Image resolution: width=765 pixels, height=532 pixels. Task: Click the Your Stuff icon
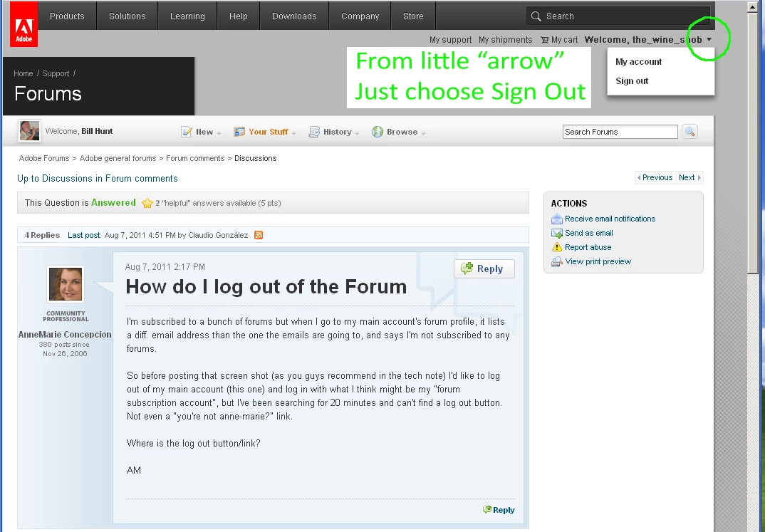pos(239,132)
